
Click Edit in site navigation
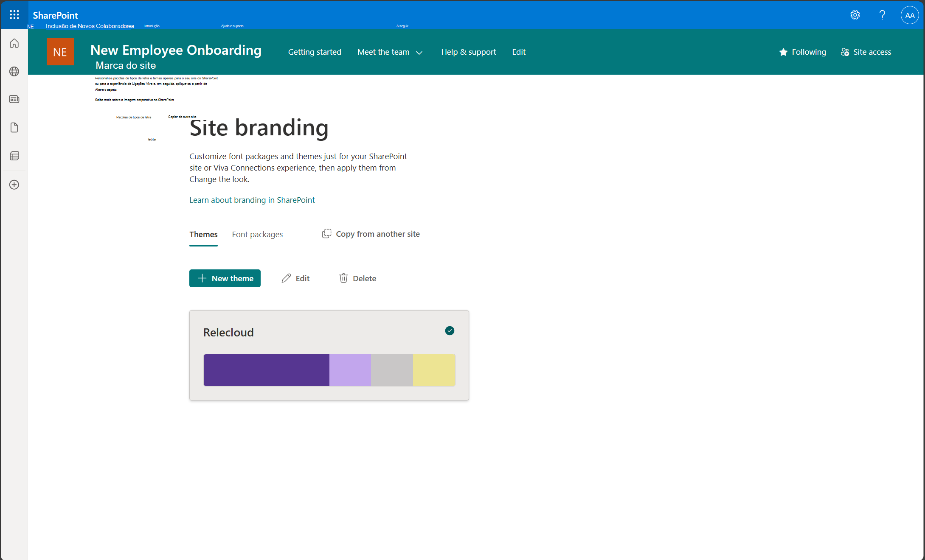519,52
